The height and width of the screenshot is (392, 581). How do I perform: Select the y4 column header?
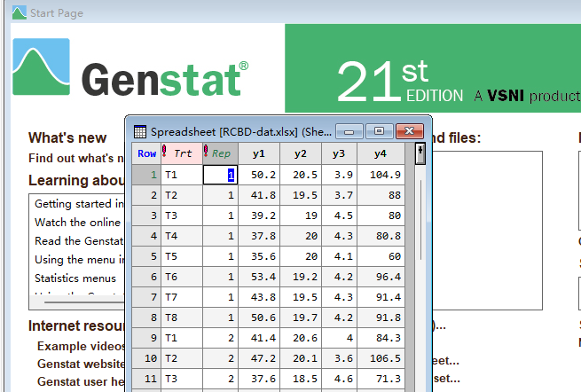pos(381,153)
